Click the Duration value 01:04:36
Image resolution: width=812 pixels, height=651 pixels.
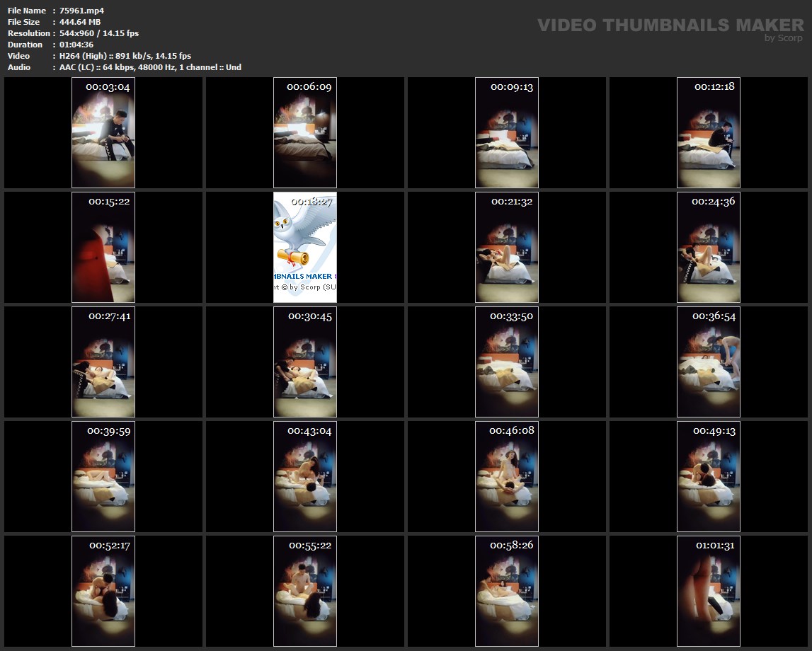pos(76,45)
